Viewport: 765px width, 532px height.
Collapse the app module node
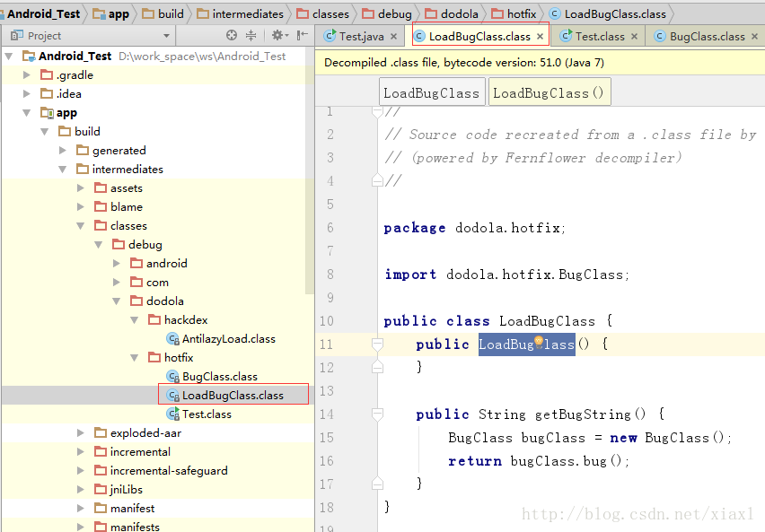27,113
